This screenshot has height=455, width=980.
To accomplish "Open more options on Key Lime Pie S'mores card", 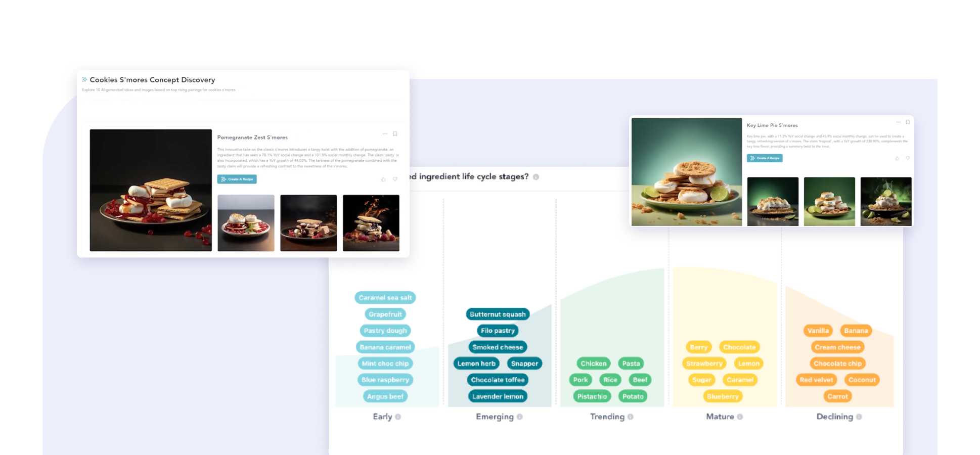I will pyautogui.click(x=898, y=122).
